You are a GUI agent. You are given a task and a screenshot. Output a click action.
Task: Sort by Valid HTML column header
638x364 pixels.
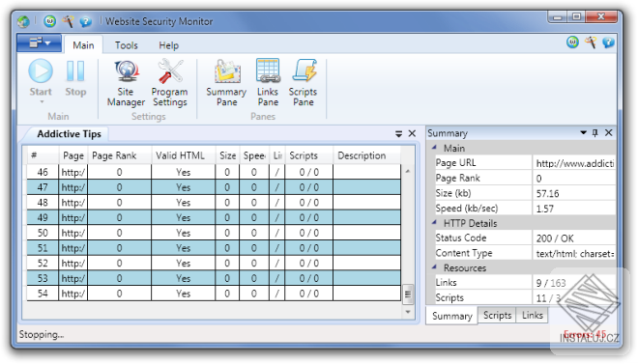[x=183, y=155]
